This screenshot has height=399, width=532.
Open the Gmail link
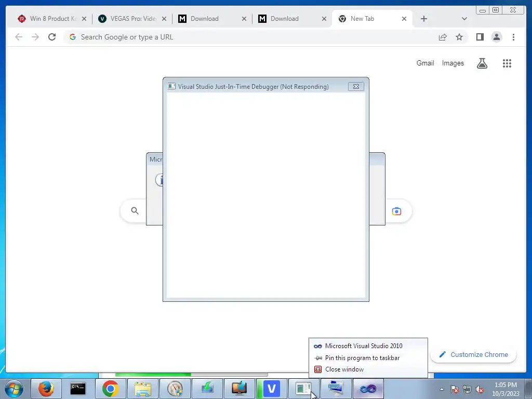pos(425,63)
